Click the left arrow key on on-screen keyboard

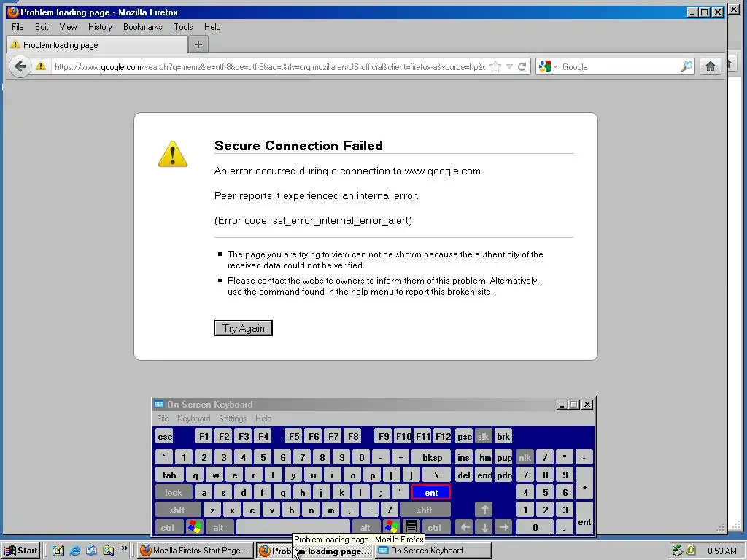point(465,528)
